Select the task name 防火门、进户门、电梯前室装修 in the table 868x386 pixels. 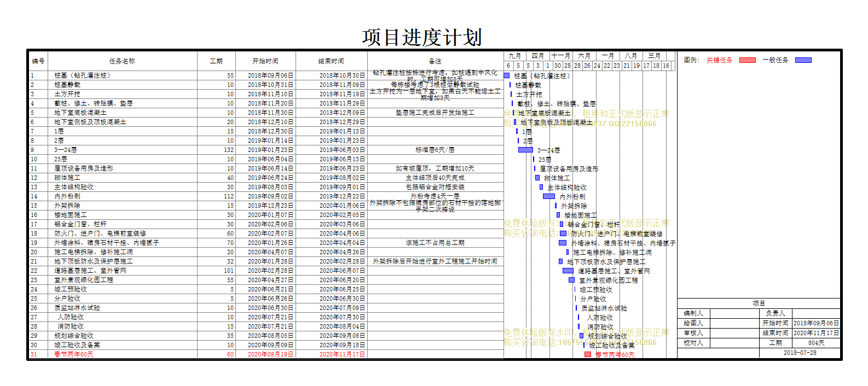[x=100, y=233]
